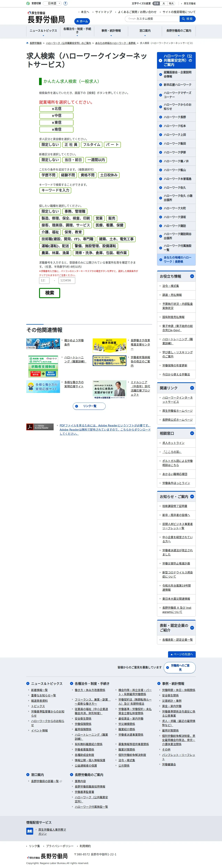Image resolution: width=222 pixels, height=868 pixels.
Task: Click the 厚生労働省人事労務マガジン book icon
Action: 30,831
